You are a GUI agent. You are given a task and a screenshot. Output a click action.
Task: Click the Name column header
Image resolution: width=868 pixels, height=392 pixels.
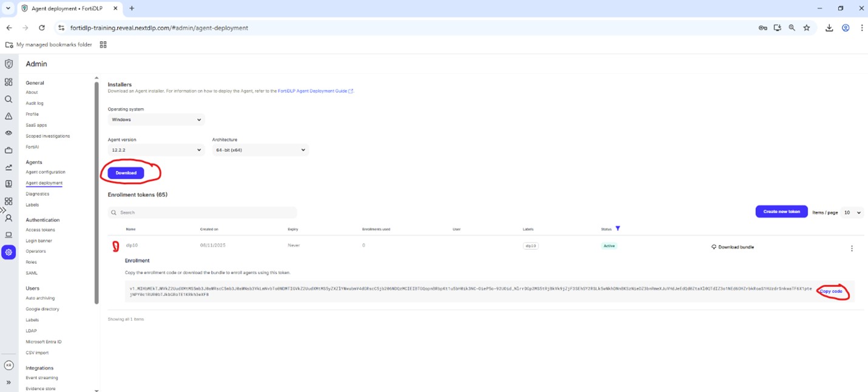[131, 229]
